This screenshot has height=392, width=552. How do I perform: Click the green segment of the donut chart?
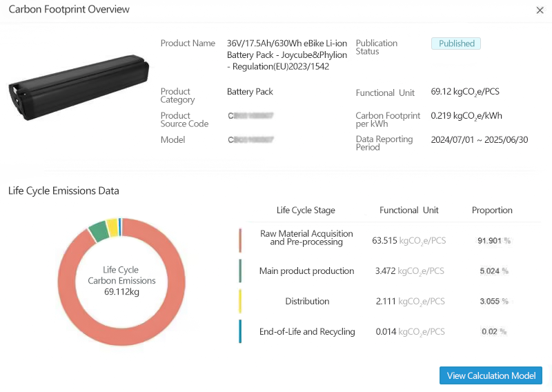click(99, 231)
